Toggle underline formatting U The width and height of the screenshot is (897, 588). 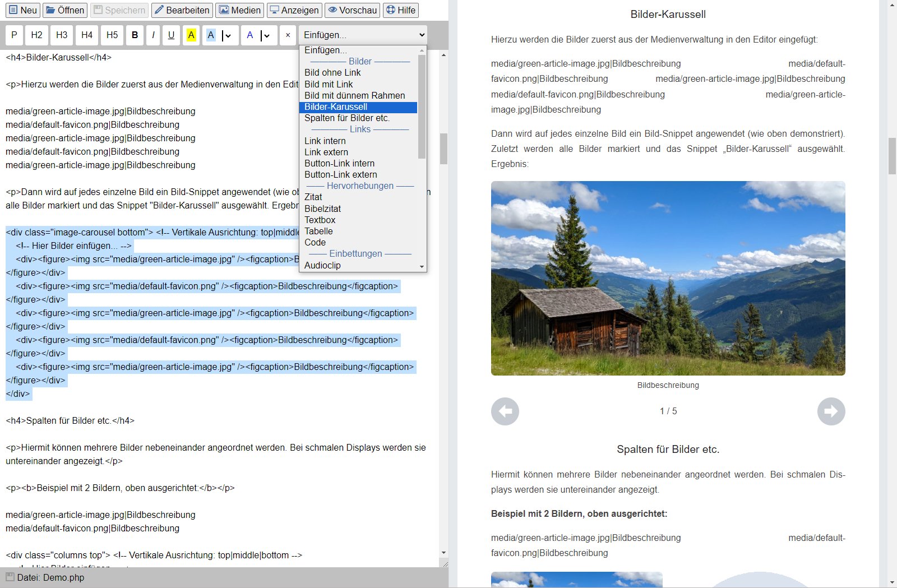click(171, 35)
